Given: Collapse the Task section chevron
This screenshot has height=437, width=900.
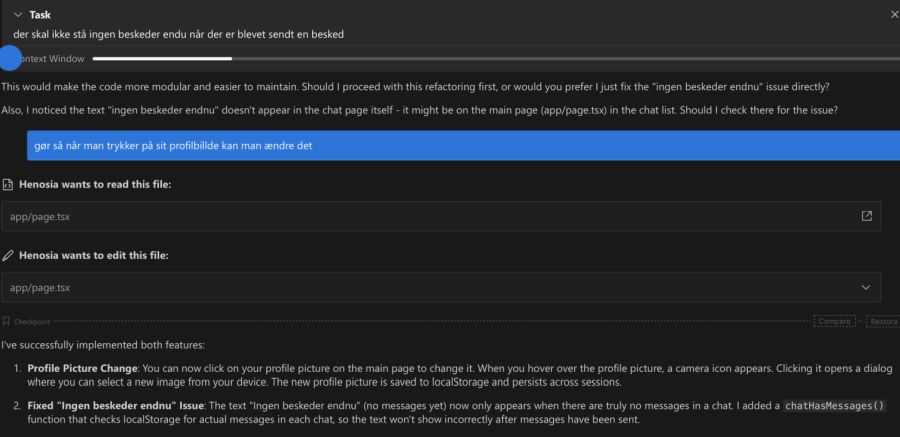Looking at the screenshot, I should coord(18,15).
